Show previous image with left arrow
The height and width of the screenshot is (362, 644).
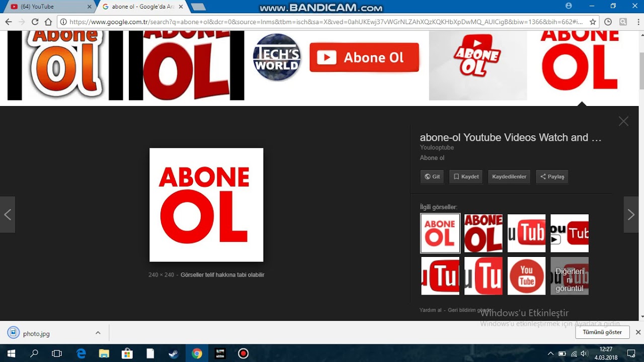pos(8,215)
